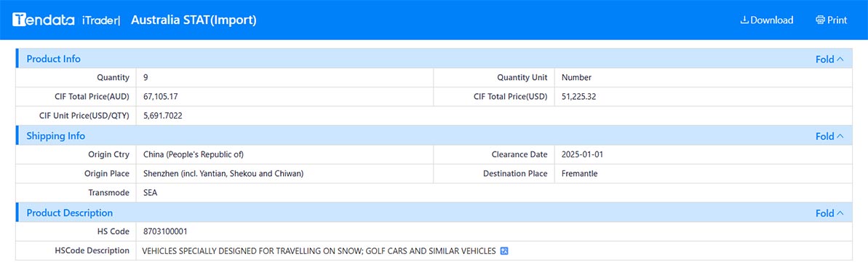Click the Shipping Info section header

pos(56,135)
